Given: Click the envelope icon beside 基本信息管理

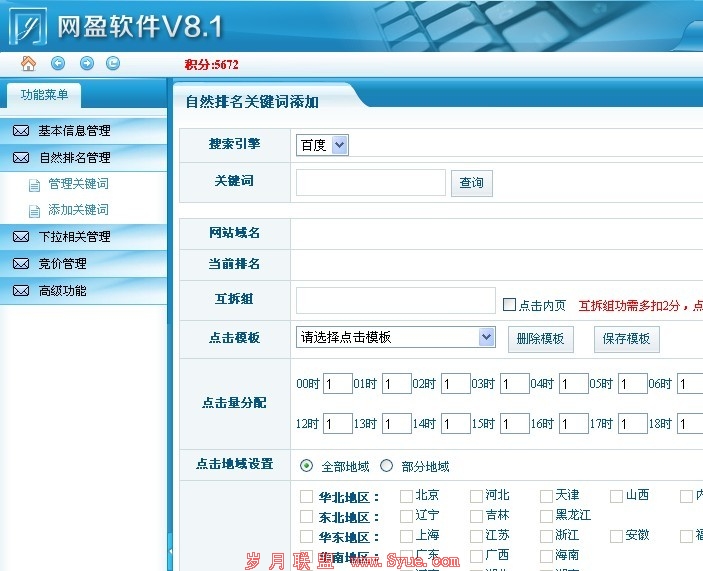Looking at the screenshot, I should tap(20, 131).
